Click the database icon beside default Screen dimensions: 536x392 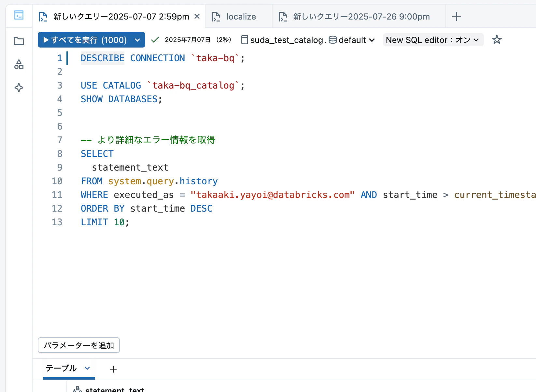coord(333,40)
